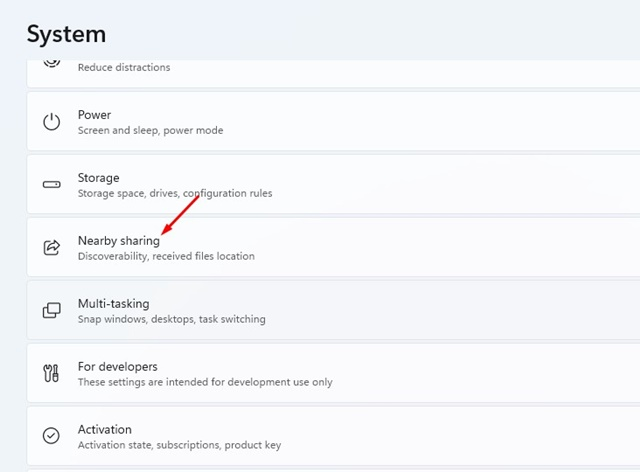Click 'Snap windows, desktops, task switching' text
The width and height of the screenshot is (640, 472).
(x=171, y=320)
